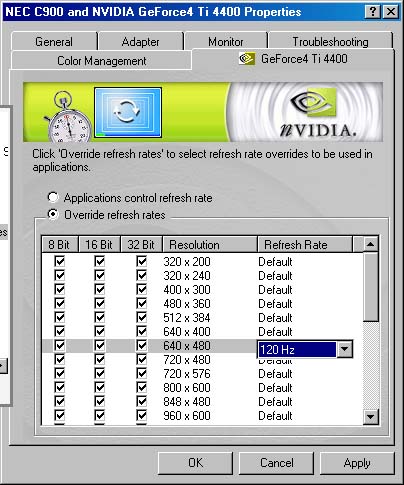404x485 pixels.
Task: Select the blue refresh rate icon
Action: click(x=128, y=113)
